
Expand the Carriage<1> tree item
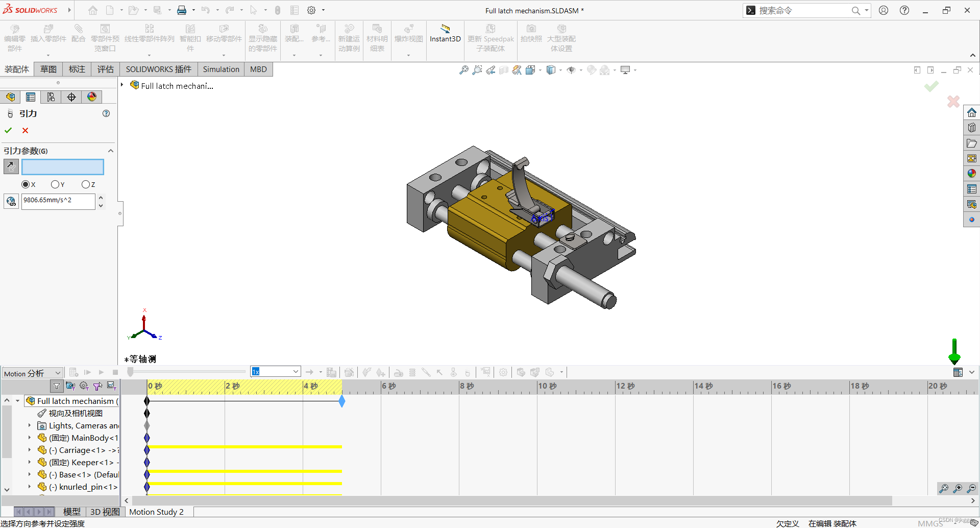pos(29,450)
